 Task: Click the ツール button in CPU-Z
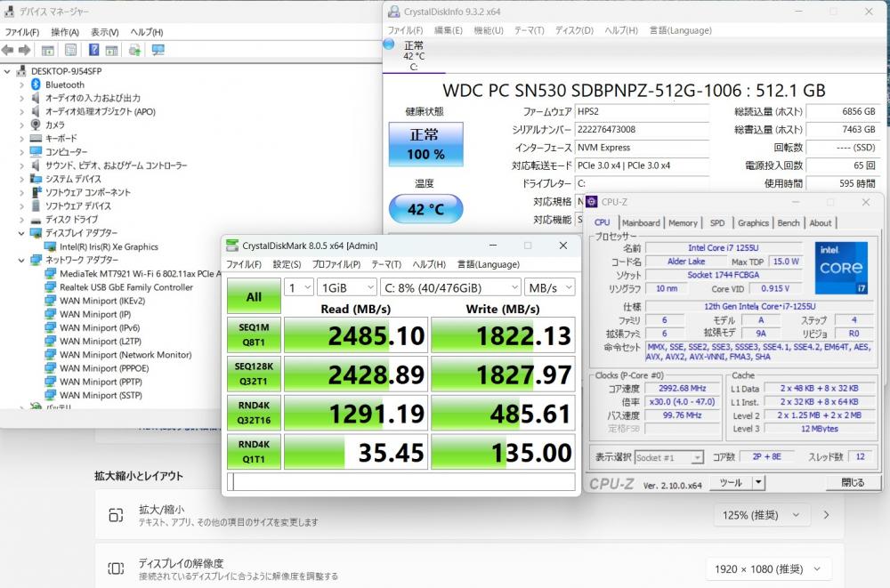(731, 482)
